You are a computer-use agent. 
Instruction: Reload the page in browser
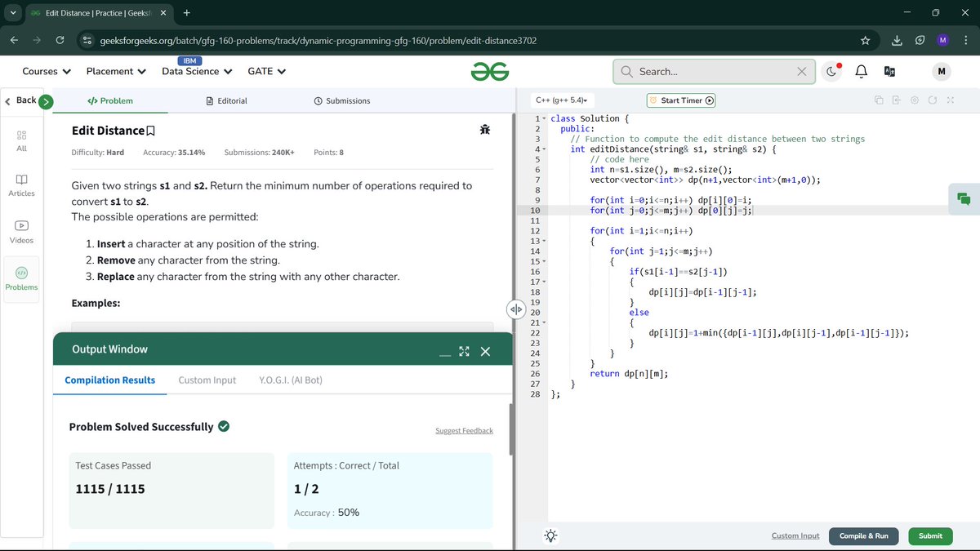click(60, 40)
